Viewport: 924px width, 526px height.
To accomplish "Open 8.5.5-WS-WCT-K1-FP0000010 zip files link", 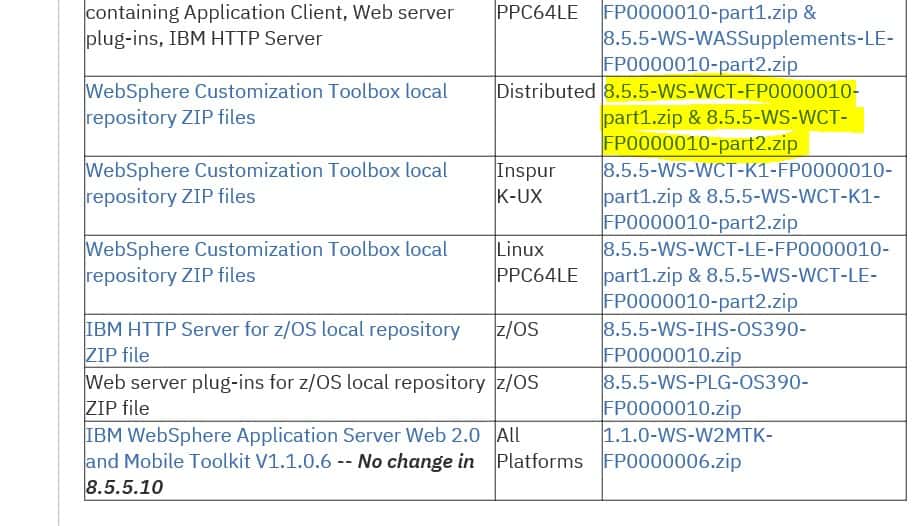I will [x=747, y=196].
